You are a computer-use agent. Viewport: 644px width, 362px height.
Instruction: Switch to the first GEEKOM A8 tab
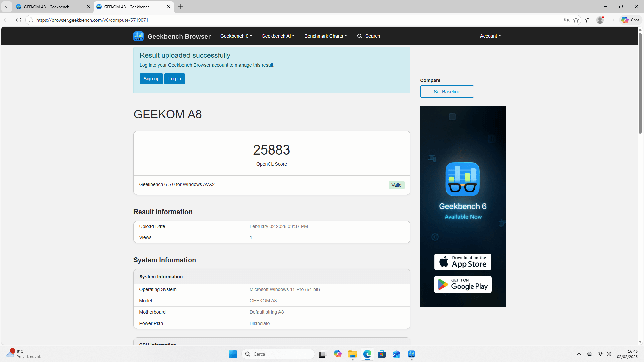pos(47,7)
